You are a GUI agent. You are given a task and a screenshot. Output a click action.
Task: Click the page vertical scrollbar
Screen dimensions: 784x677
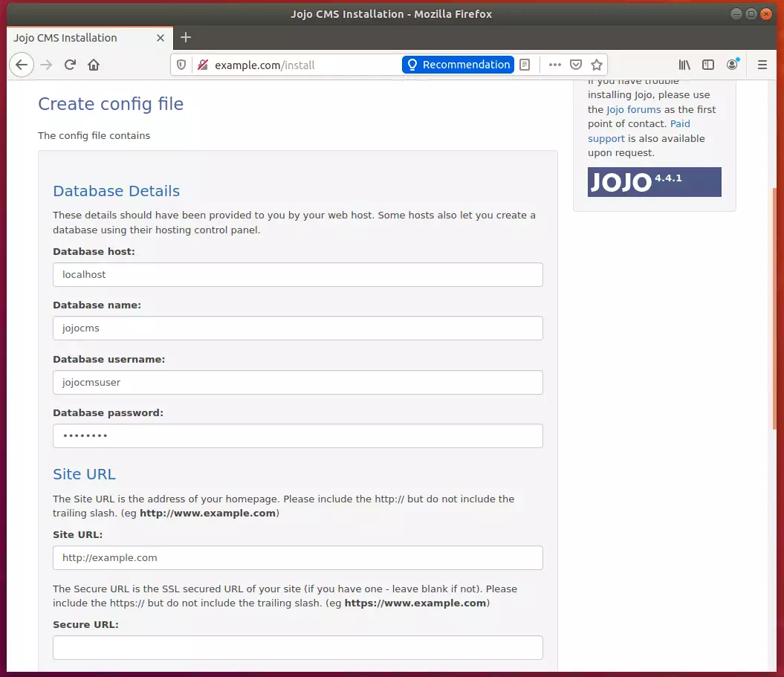click(x=774, y=308)
